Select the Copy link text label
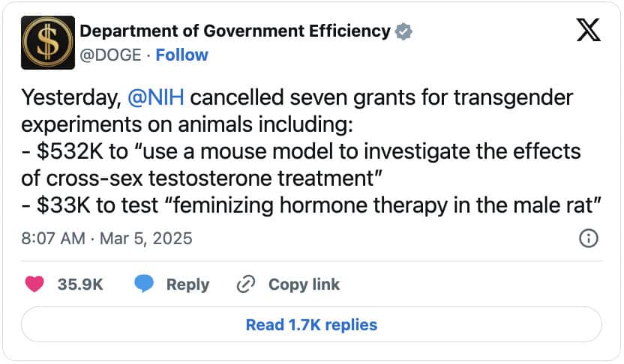This screenshot has height=364, width=624. click(x=304, y=285)
